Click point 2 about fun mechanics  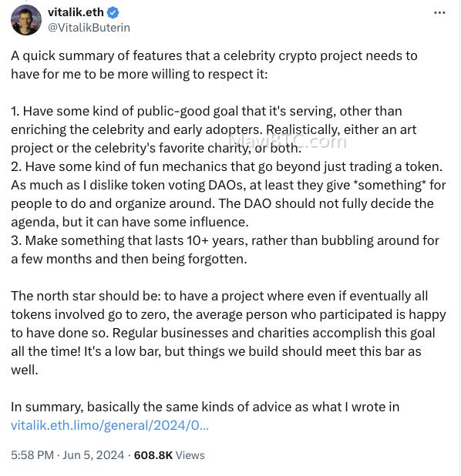(x=228, y=194)
